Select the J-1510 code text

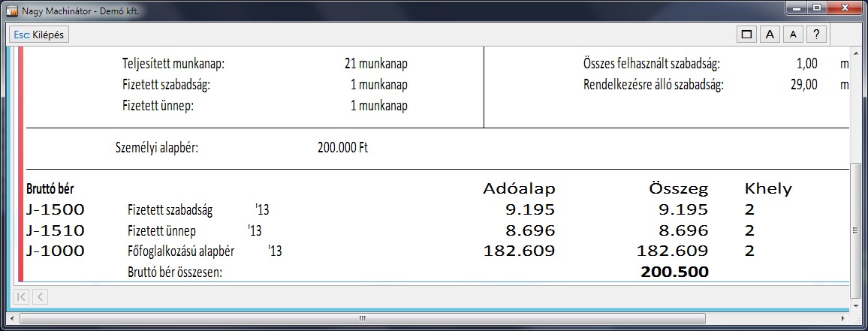click(56, 230)
